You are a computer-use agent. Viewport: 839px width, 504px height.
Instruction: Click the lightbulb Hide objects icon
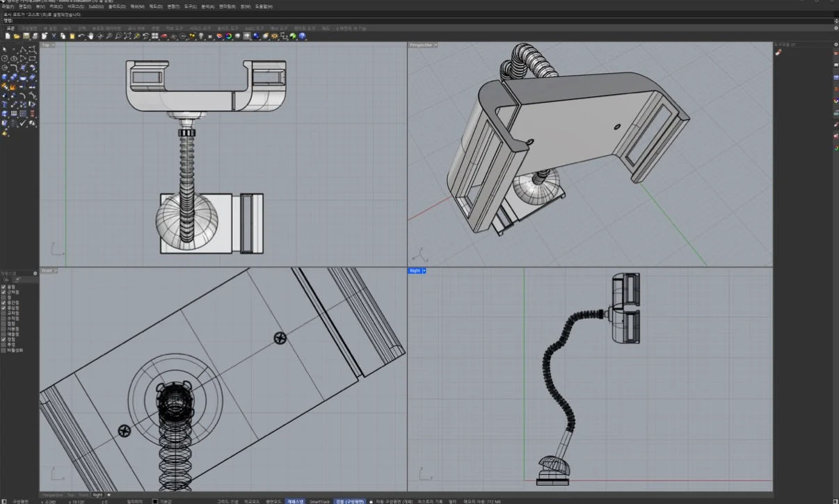[x=201, y=36]
